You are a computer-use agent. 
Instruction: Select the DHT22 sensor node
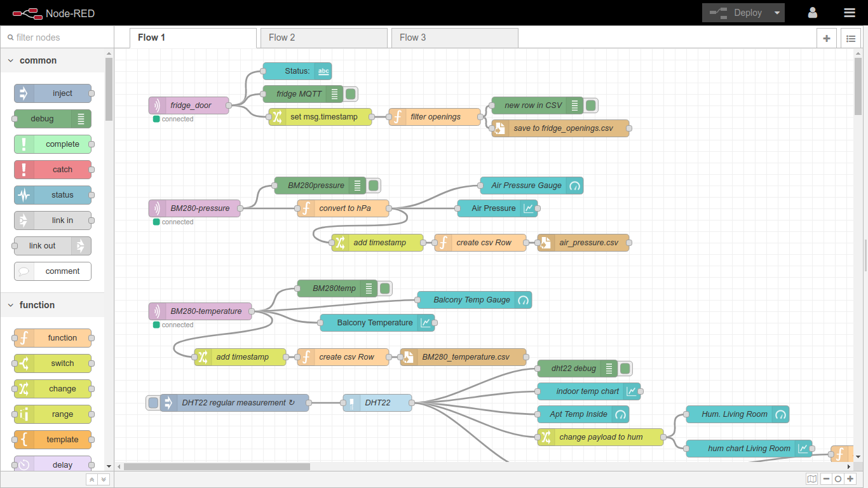377,403
